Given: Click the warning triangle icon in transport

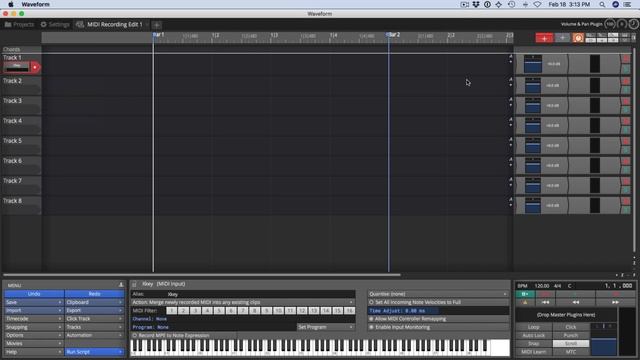Looking at the screenshot, I should pos(525,302).
